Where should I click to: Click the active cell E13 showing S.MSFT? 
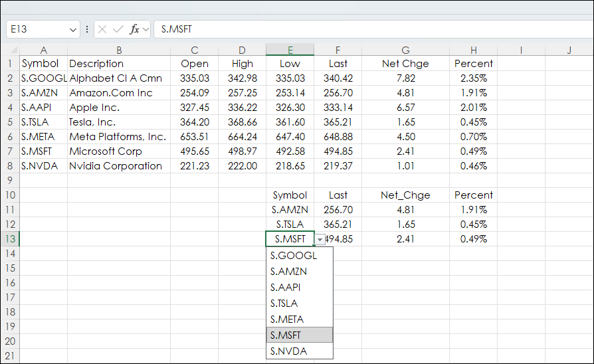pos(290,239)
